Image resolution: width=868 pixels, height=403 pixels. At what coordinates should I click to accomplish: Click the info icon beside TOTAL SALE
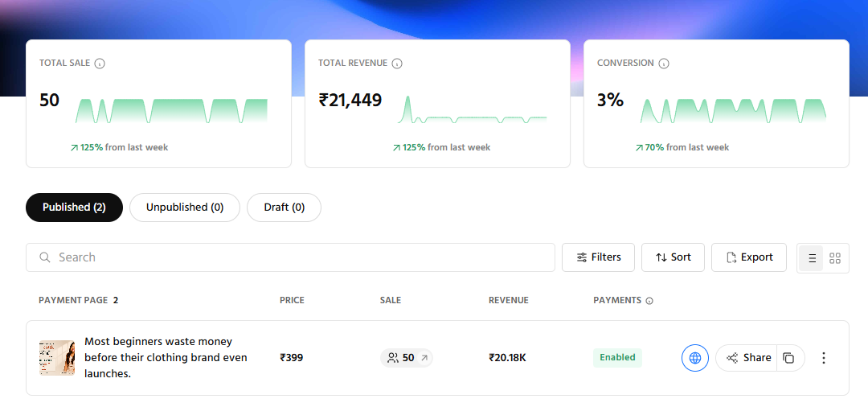click(x=100, y=64)
